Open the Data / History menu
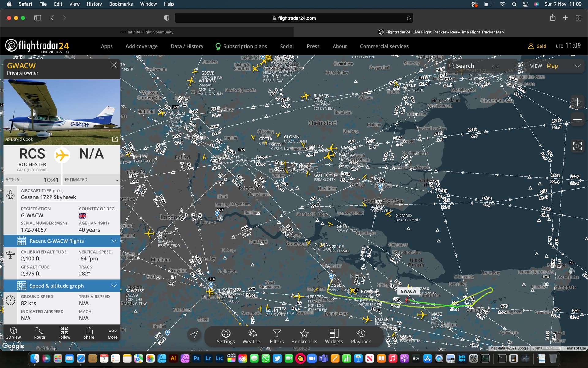The width and height of the screenshot is (588, 368). [187, 46]
